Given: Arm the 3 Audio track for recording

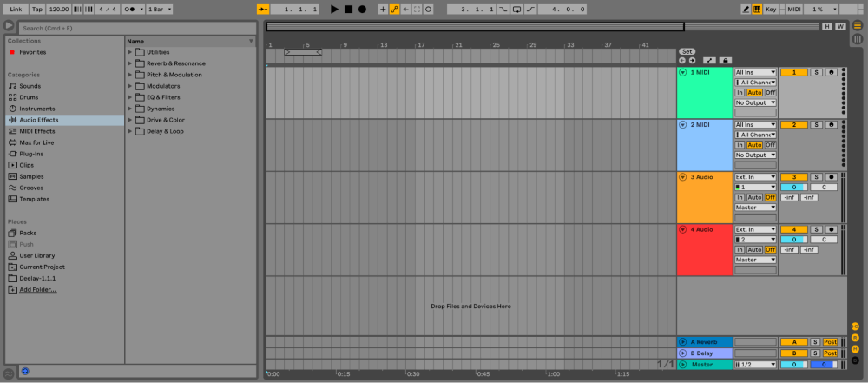Looking at the screenshot, I should click(x=831, y=177).
